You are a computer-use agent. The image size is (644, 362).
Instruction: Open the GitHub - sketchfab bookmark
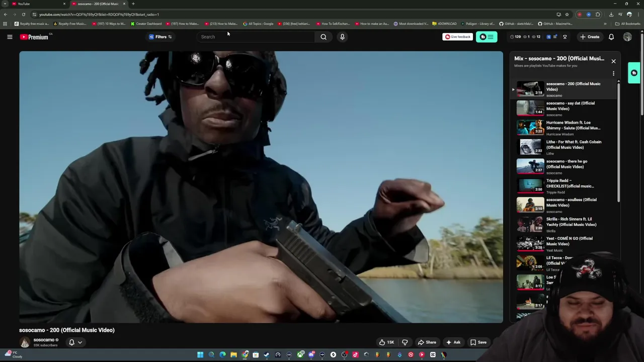click(516, 24)
